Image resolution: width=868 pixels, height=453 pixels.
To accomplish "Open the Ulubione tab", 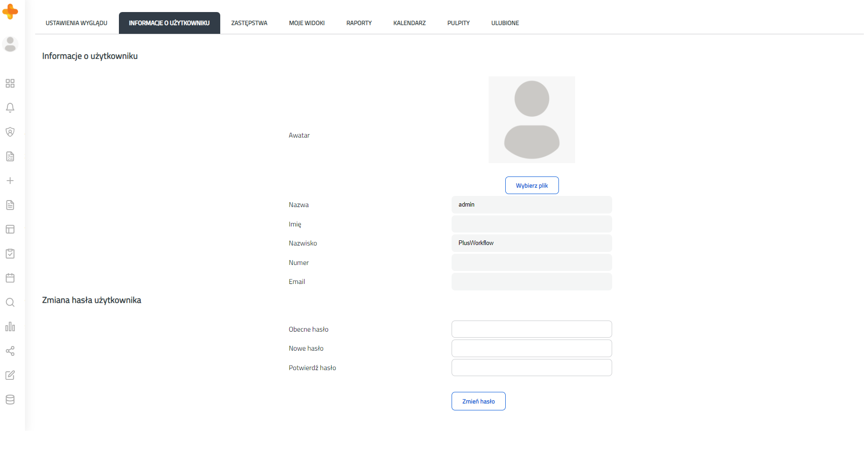I will click(505, 23).
